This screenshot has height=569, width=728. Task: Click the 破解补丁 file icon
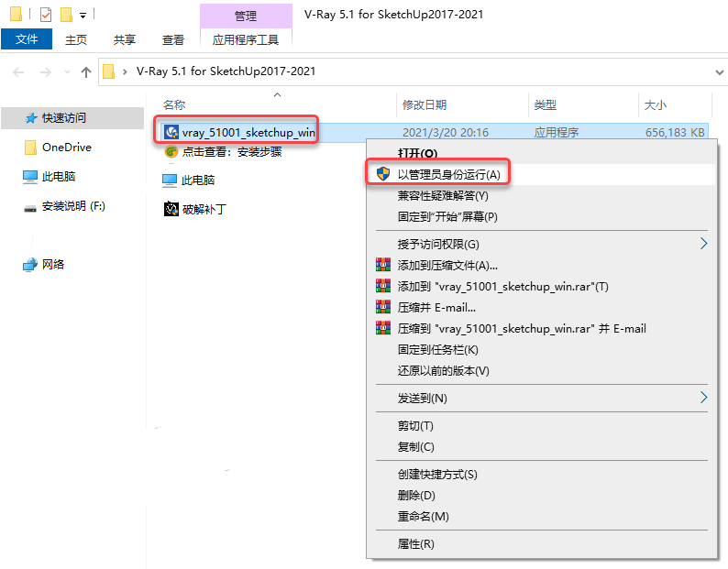tap(171, 209)
